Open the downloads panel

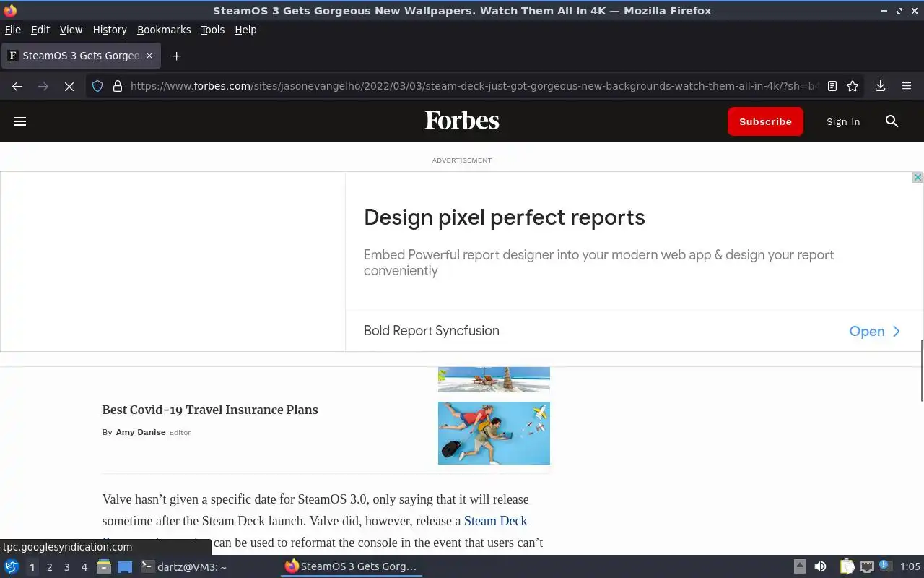point(881,86)
